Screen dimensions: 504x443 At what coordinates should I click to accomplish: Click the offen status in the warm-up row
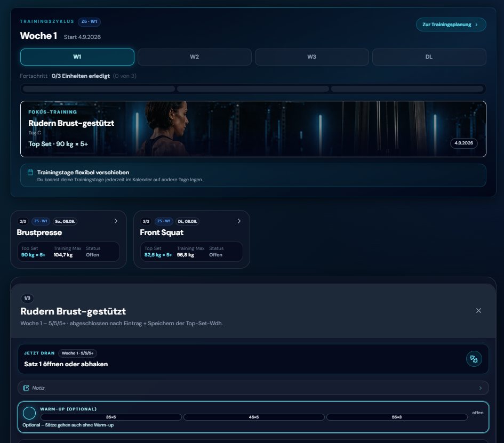478,413
